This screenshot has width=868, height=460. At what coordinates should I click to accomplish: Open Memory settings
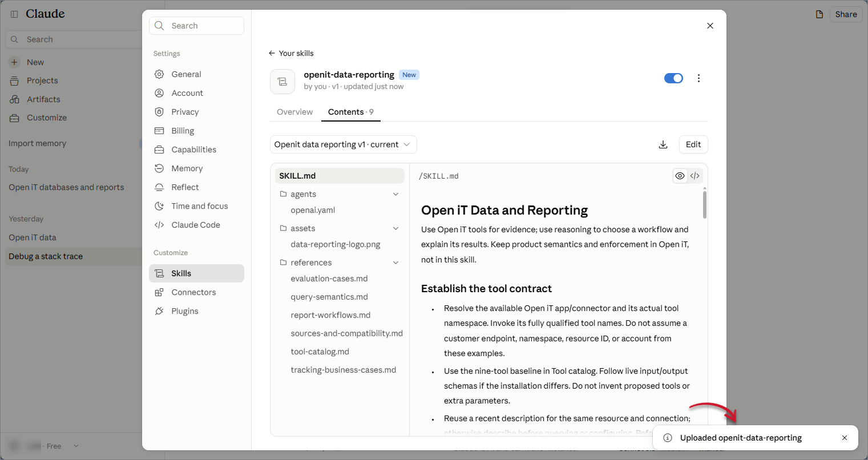pyautogui.click(x=196, y=168)
